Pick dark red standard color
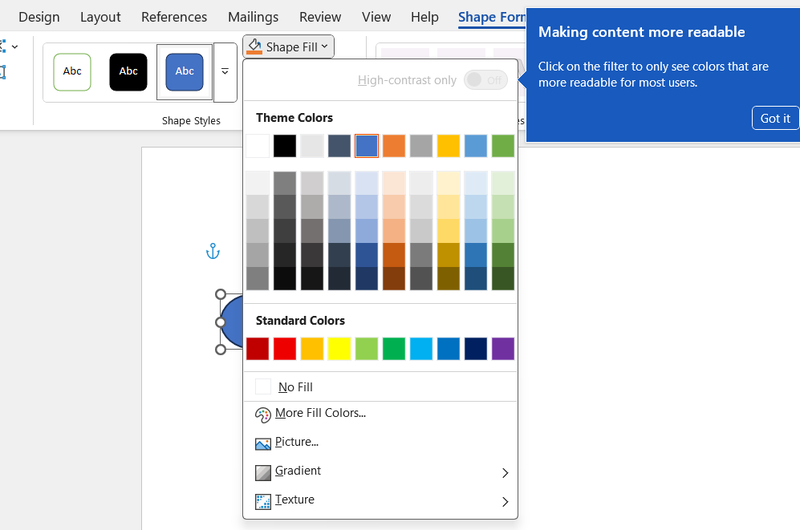800x530 pixels. 258,349
